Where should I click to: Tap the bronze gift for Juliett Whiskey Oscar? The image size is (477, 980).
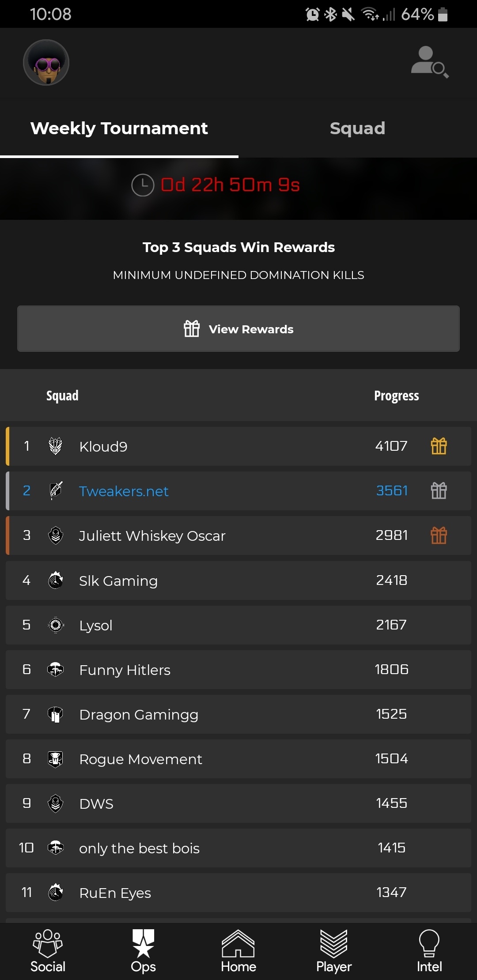(439, 535)
